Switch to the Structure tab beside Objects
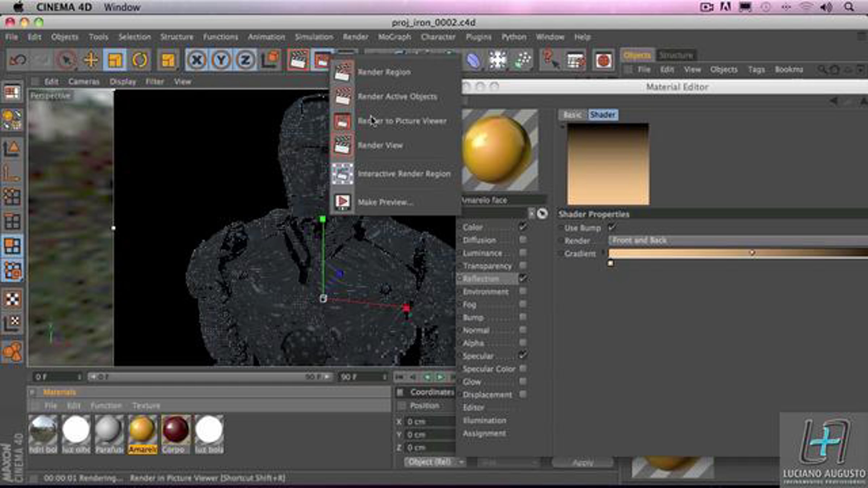This screenshot has height=488, width=868. (x=676, y=55)
